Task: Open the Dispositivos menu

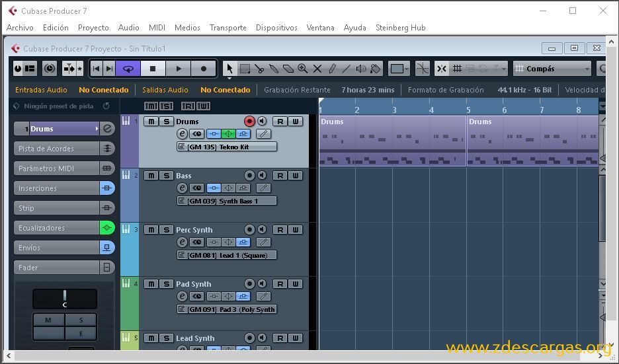Action: pos(276,28)
